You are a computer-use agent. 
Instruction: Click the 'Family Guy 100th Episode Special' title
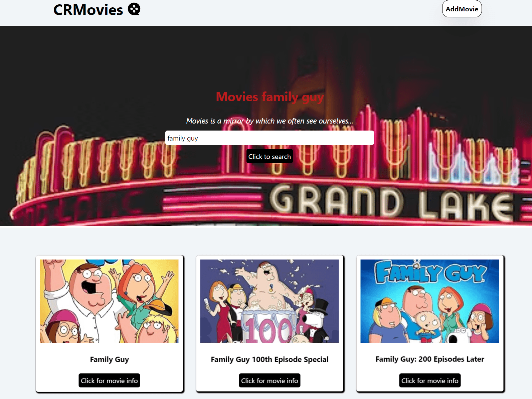(270, 359)
